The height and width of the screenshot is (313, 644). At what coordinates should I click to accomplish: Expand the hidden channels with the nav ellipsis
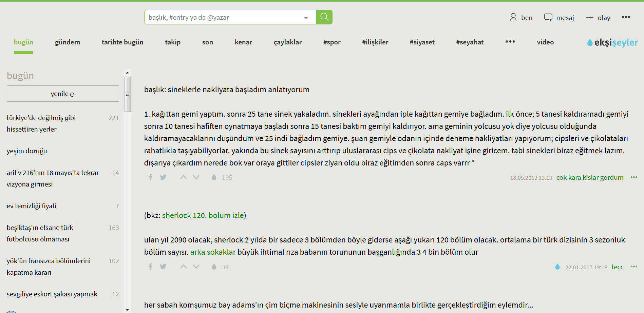[x=510, y=42]
